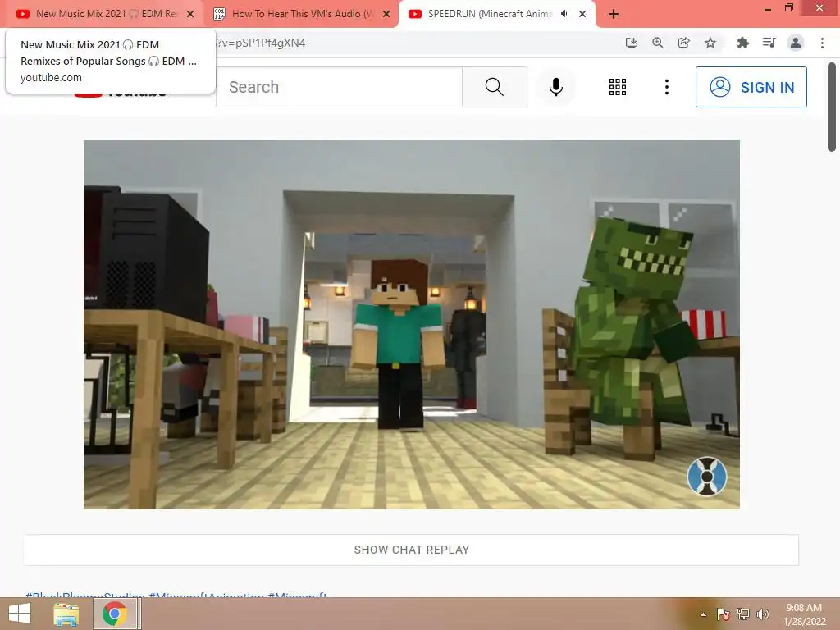Close the SPEEDRUN tab

point(582,14)
